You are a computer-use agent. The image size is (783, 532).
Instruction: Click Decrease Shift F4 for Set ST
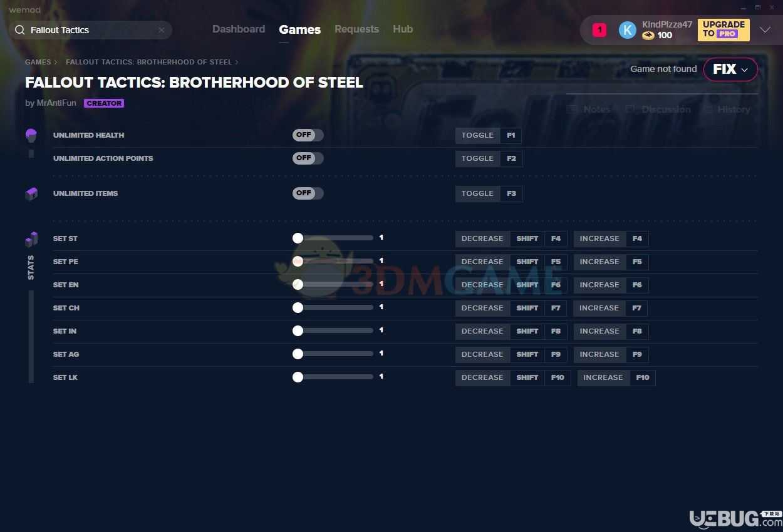tap(511, 238)
